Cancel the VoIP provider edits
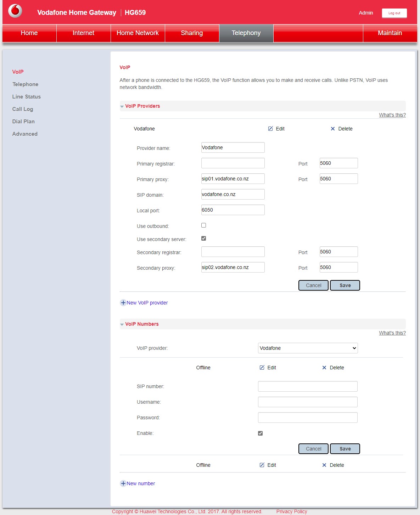Screen dimensions: 420x515 313,285
